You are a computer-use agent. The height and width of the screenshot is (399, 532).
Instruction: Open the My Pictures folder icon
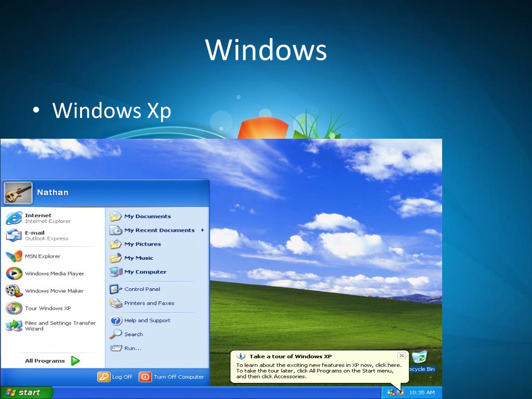(x=116, y=244)
